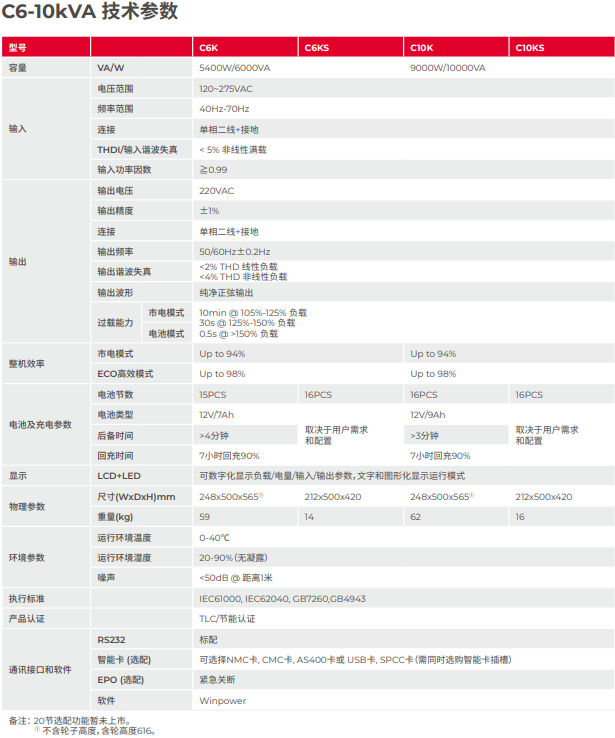Image resolution: width=615 pixels, height=738 pixels.
Task: Click the 整机效率 section label
Action: point(26,364)
